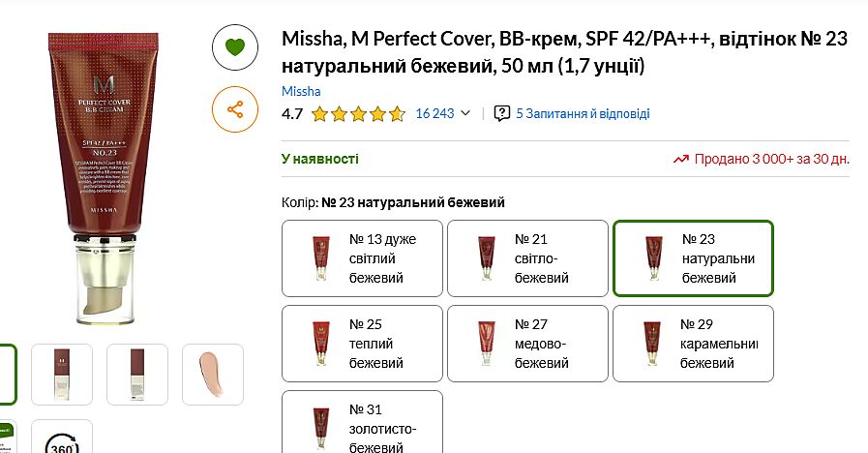
Task: View the skin tone swatch thumbnail
Action: click(212, 375)
